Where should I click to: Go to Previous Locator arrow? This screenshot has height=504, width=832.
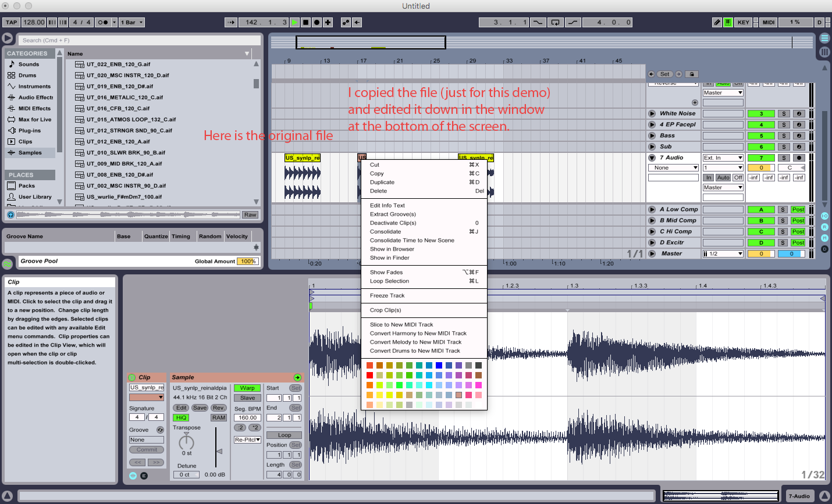(652, 74)
